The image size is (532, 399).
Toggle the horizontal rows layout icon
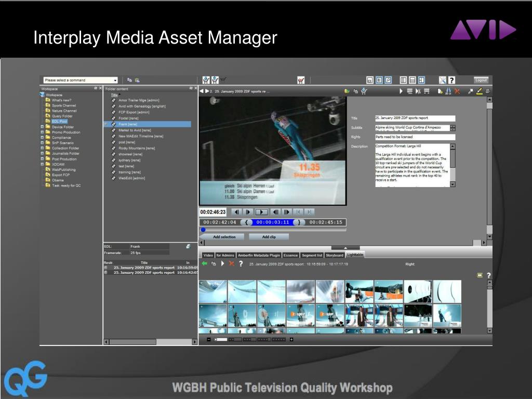click(x=412, y=80)
